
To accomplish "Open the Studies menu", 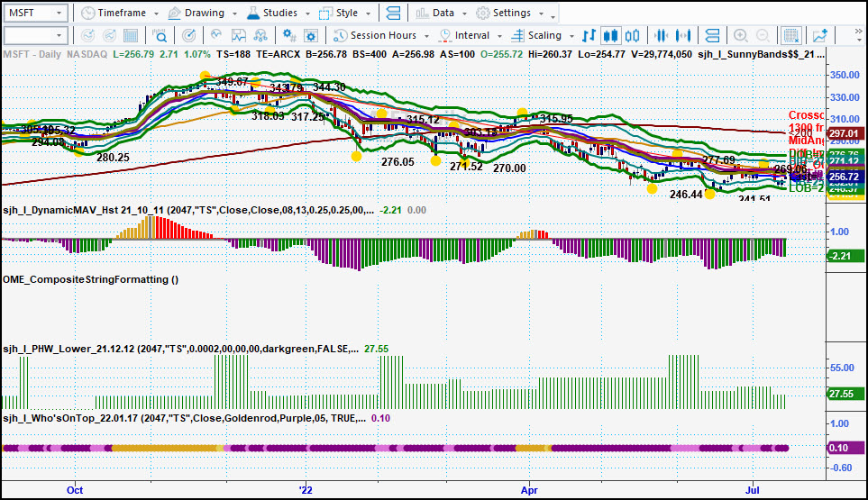I will coord(279,13).
